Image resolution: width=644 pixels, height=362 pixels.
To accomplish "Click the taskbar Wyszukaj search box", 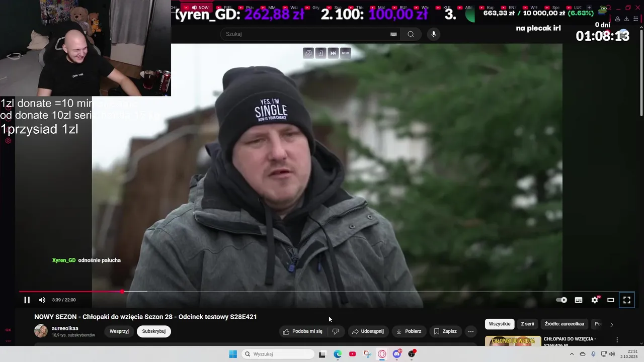I will tap(278, 354).
